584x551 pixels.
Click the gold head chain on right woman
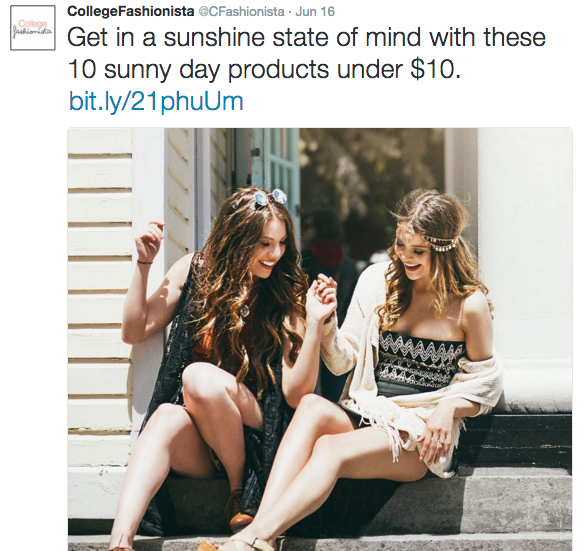coord(429,236)
